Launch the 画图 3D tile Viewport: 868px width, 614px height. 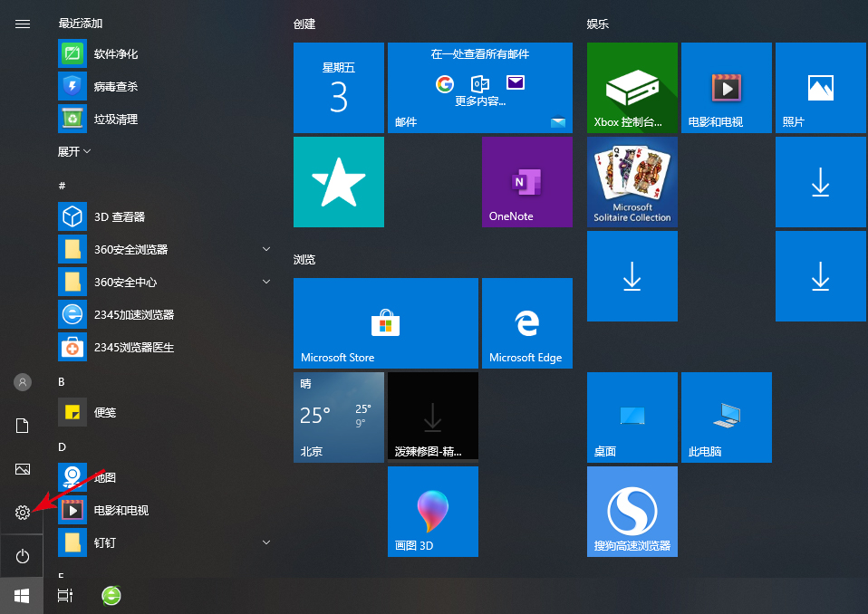point(433,511)
